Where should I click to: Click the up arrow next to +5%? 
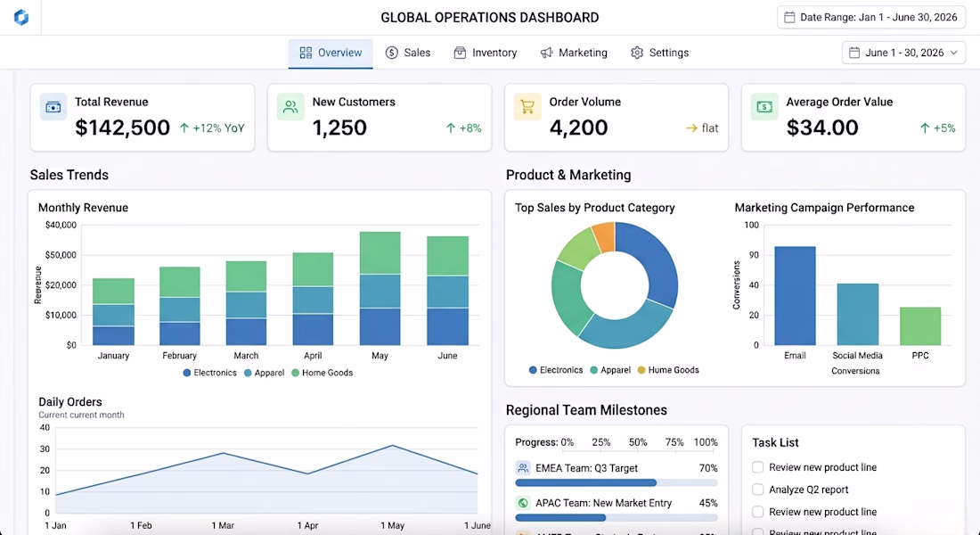[925, 128]
